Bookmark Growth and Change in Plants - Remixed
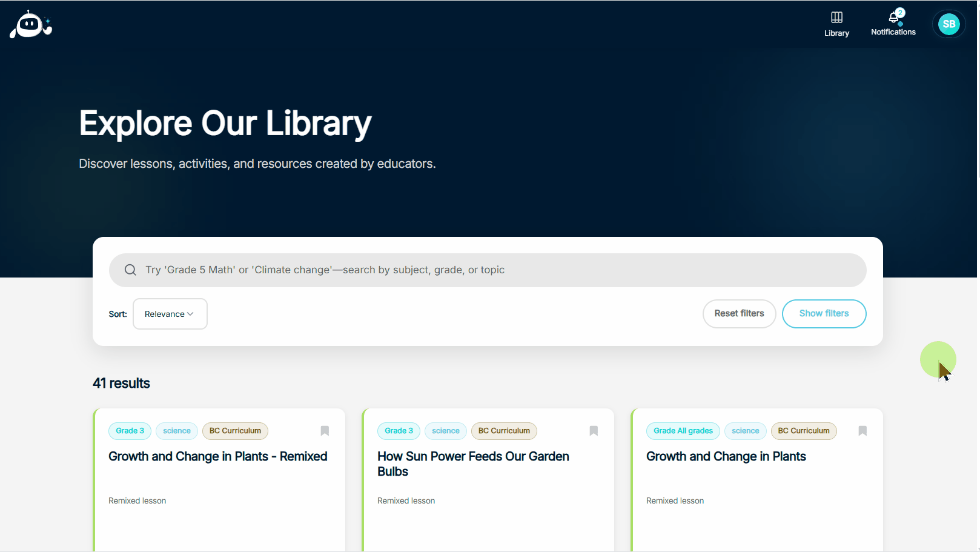The height and width of the screenshot is (552, 980). click(x=325, y=431)
